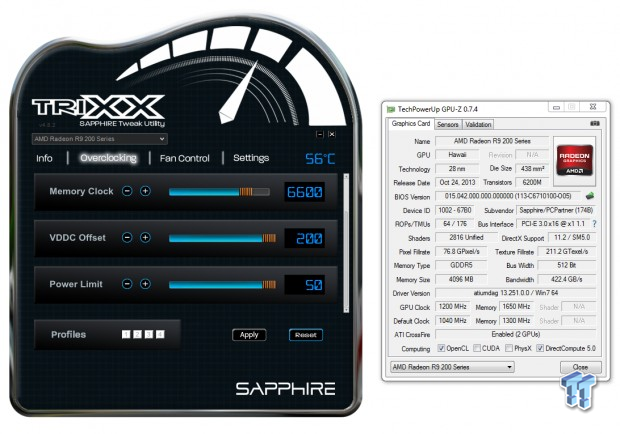Toggle the PhysX checkbox in GPU-Z
Image resolution: width=620 pixels, height=434 pixels.
click(x=509, y=348)
